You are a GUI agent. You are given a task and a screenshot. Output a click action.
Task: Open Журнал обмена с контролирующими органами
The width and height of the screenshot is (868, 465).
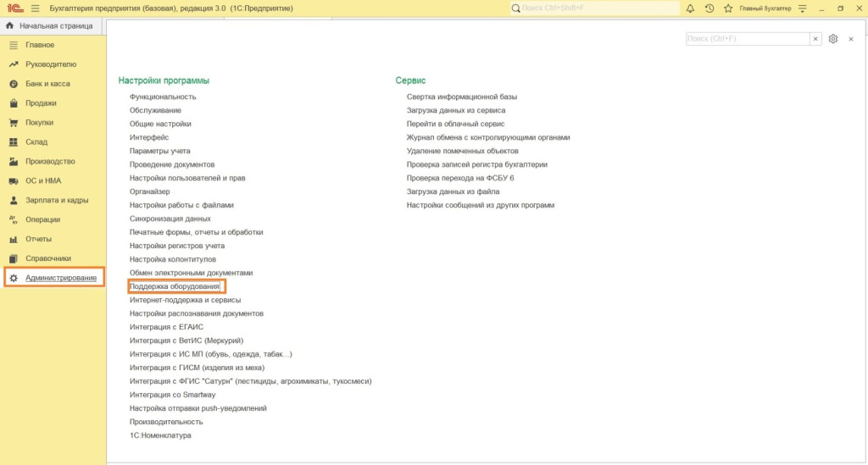pyautogui.click(x=488, y=137)
